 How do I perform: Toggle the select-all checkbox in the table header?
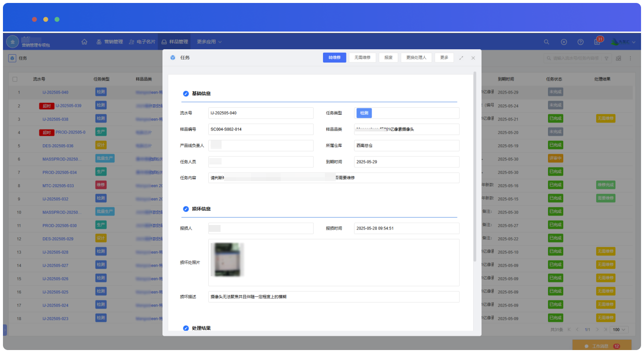(15, 79)
